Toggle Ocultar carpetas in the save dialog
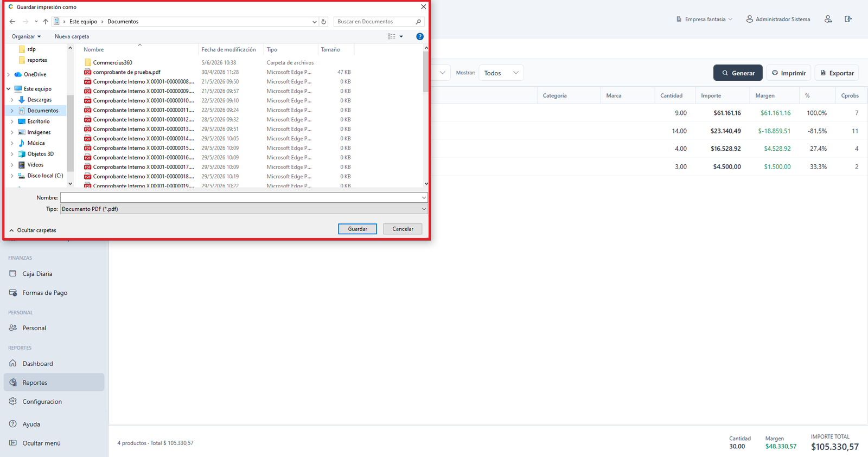 33,230
